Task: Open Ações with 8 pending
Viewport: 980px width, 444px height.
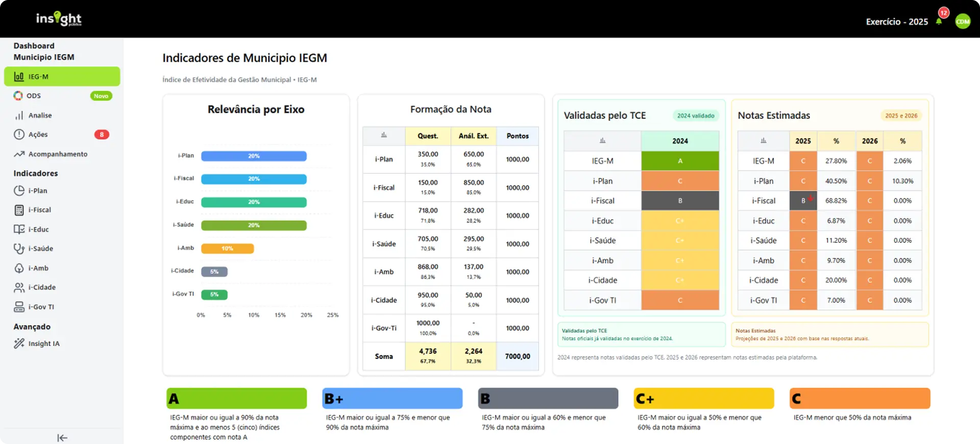Action: point(38,135)
